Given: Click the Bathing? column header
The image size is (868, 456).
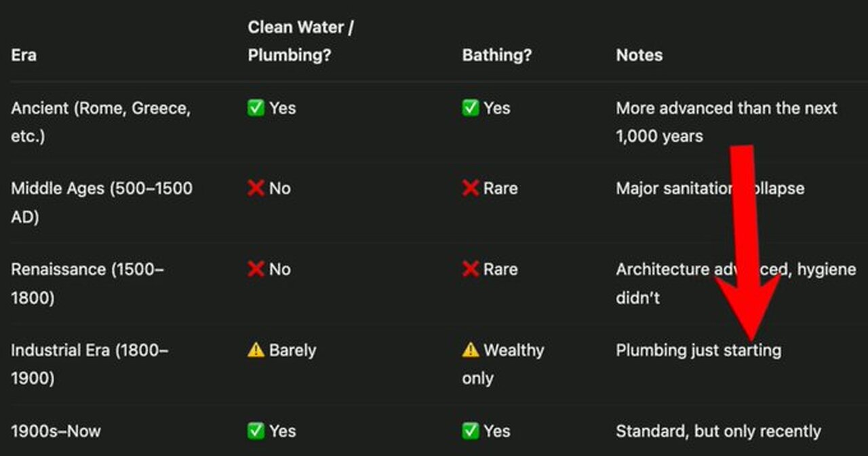Looking at the screenshot, I should click(496, 55).
